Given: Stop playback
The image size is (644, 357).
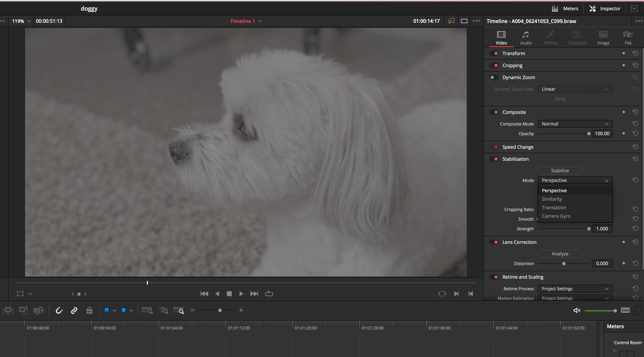Looking at the screenshot, I should pos(229,294).
